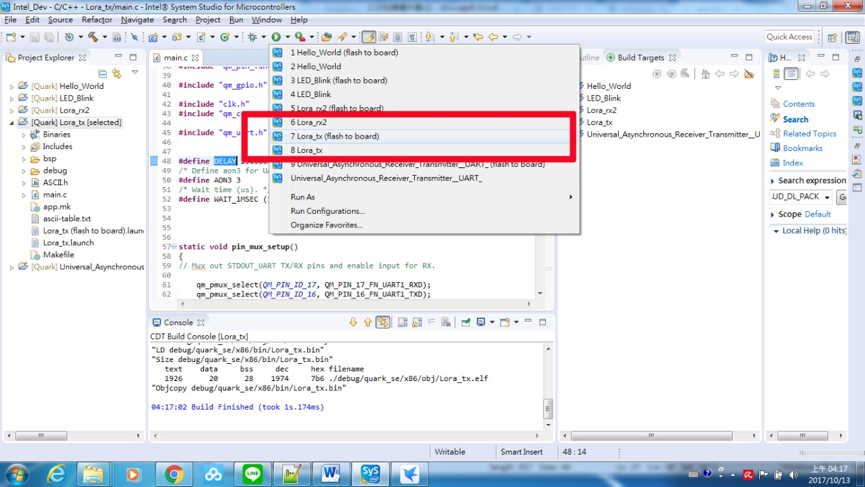Click the Windows Start button
865x487 pixels.
pyautogui.click(x=17, y=474)
